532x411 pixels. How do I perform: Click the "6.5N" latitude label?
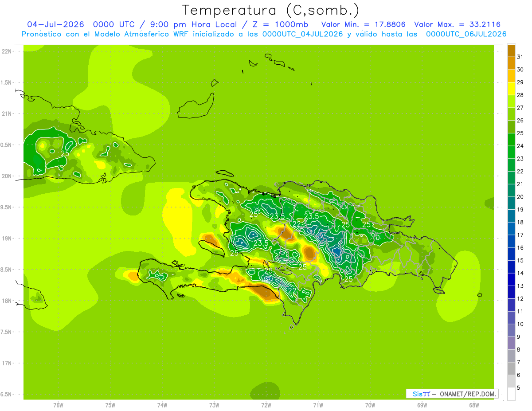(x=6, y=395)
